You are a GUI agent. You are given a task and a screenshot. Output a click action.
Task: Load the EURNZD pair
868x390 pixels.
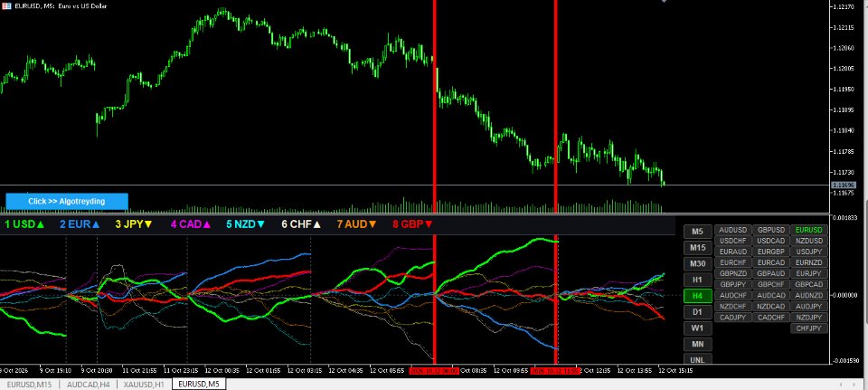[x=808, y=262]
